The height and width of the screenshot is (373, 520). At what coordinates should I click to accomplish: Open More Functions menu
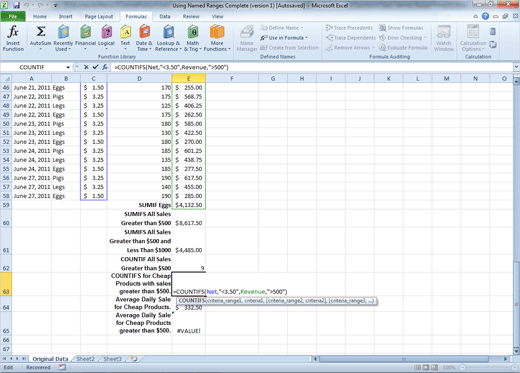(217, 38)
